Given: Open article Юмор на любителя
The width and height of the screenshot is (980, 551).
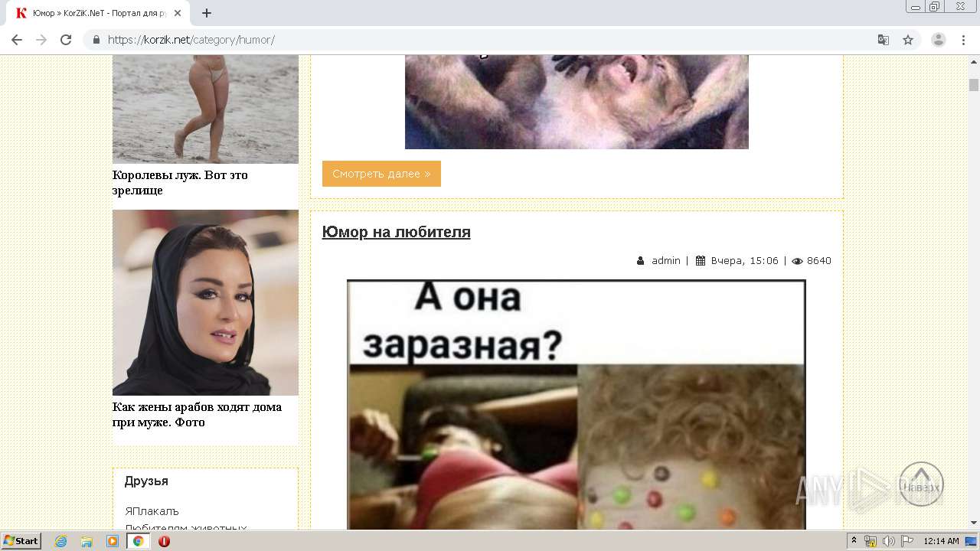Looking at the screenshot, I should point(396,232).
